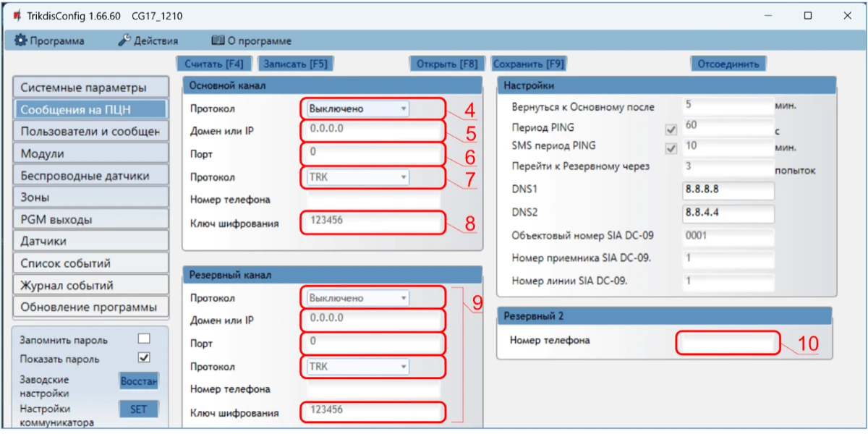The height and width of the screenshot is (434, 868).
Task: Switch to Беспроводные датчики section
Action: click(x=90, y=176)
